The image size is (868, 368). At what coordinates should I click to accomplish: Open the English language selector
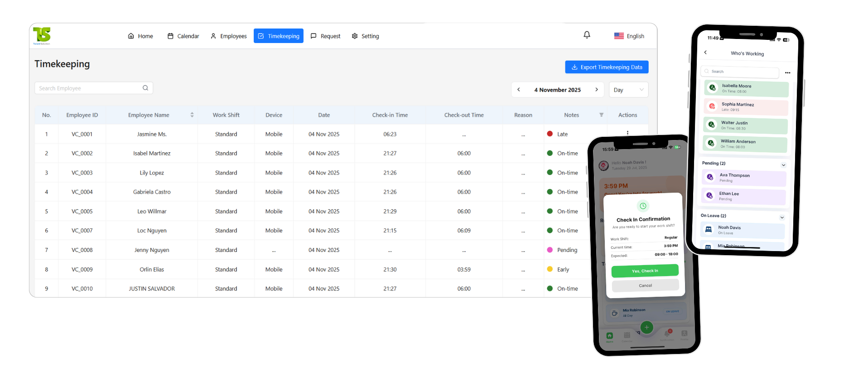point(629,36)
